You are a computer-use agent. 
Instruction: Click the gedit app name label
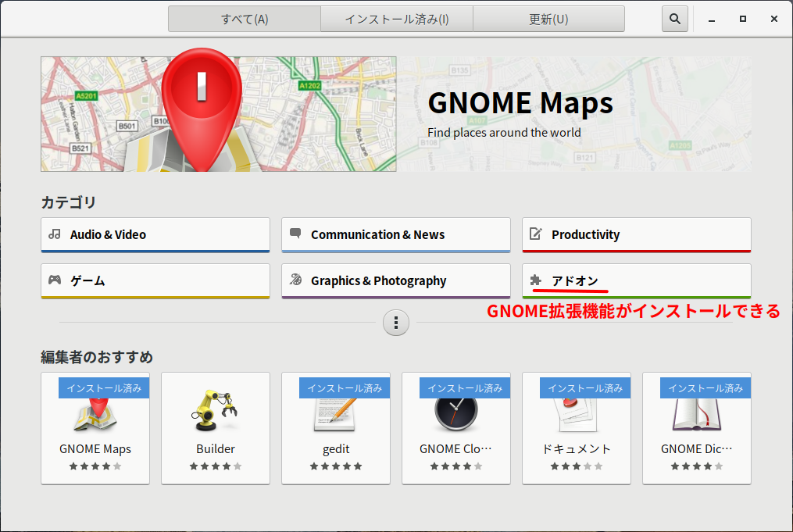click(x=336, y=449)
